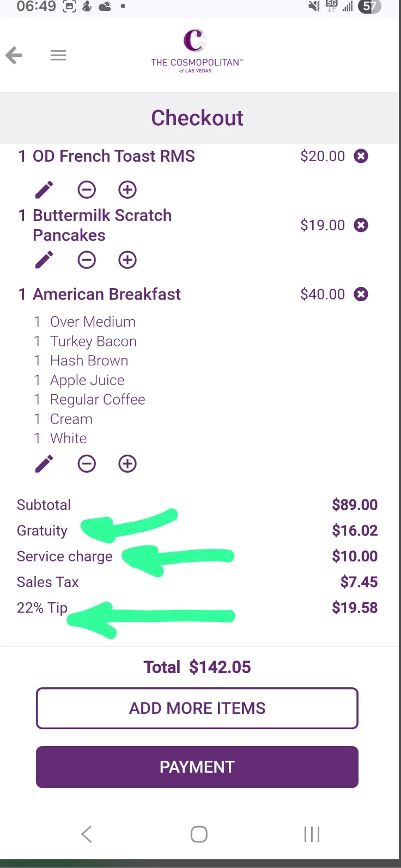401x868 pixels.
Task: Increase American Breakfast quantity
Action: coord(127,463)
